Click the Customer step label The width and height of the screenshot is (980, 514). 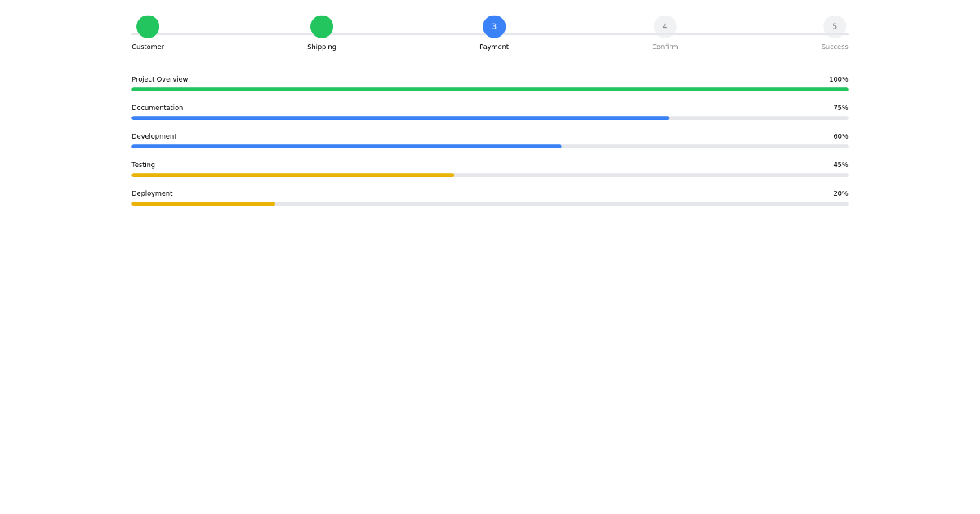click(x=148, y=47)
